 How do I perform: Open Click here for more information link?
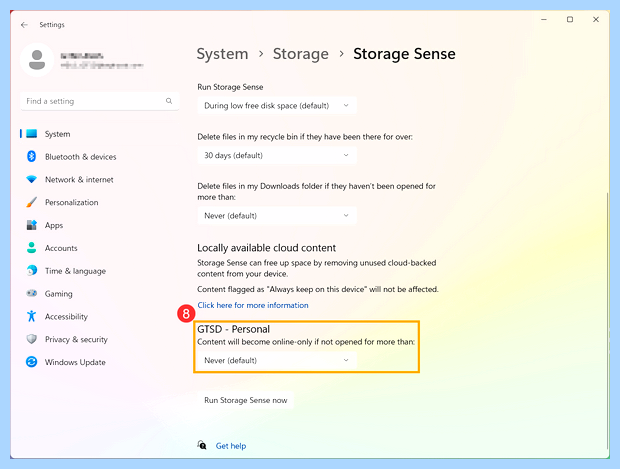(253, 305)
